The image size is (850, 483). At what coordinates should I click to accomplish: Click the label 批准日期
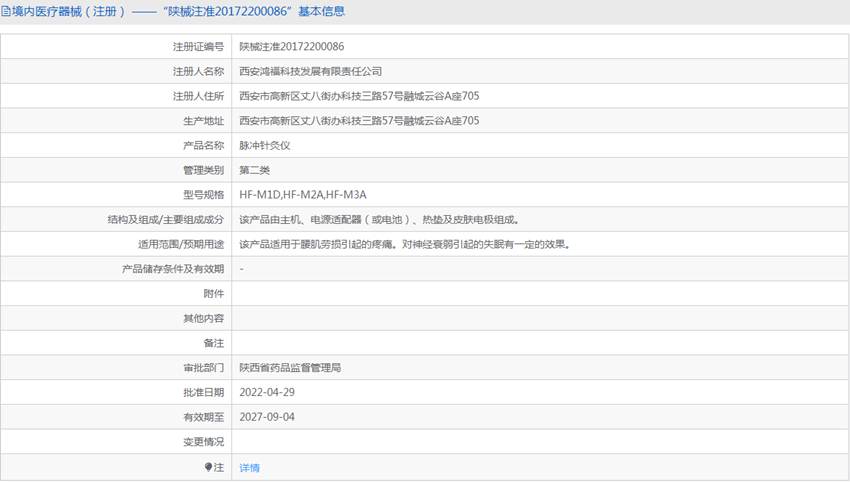point(203,392)
